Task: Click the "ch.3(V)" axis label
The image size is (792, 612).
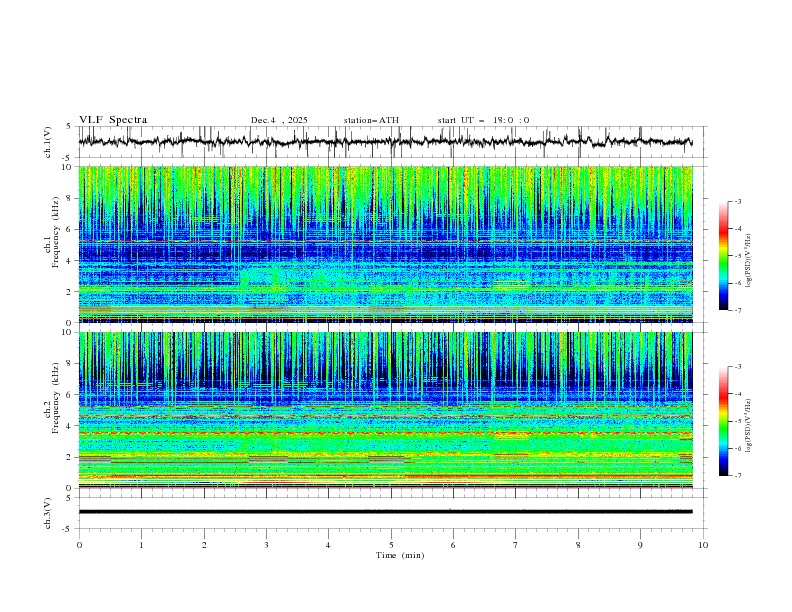Action: (x=48, y=513)
